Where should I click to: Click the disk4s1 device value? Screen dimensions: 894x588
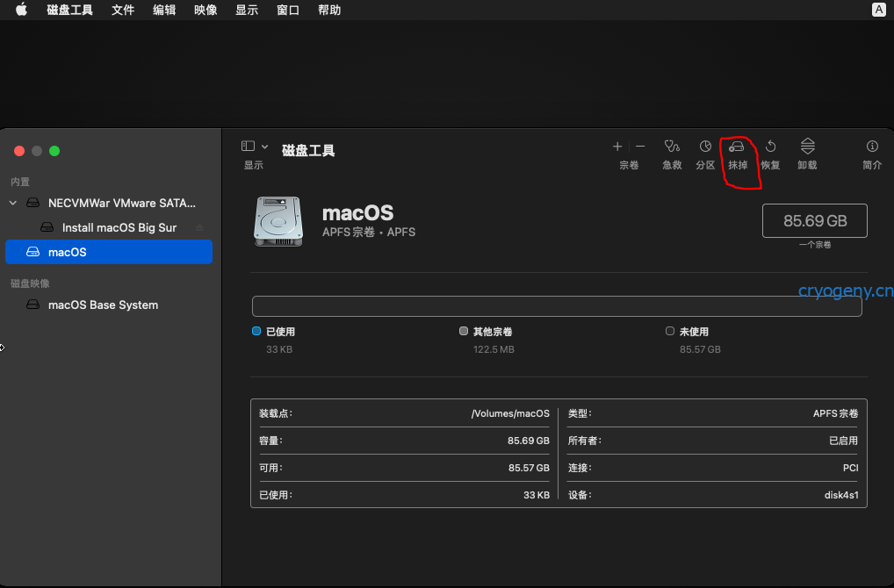pos(841,495)
